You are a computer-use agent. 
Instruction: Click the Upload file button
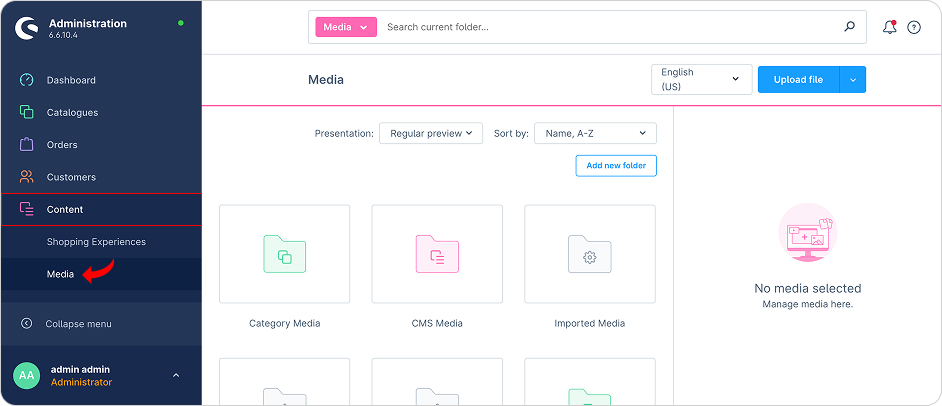tap(798, 80)
